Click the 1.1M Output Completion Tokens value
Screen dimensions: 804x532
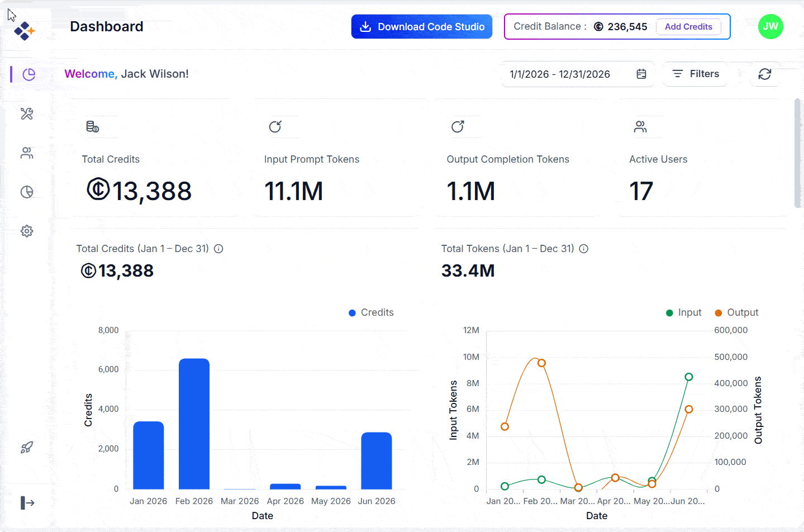pyautogui.click(x=470, y=191)
